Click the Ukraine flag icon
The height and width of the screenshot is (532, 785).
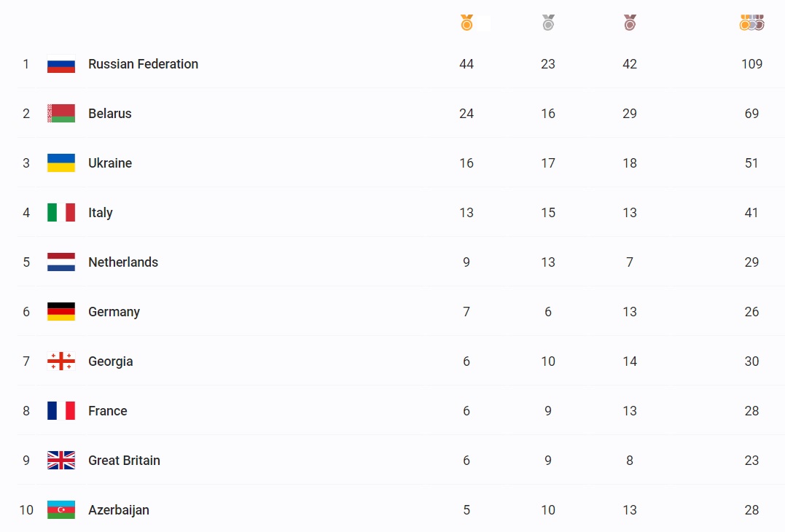61,163
